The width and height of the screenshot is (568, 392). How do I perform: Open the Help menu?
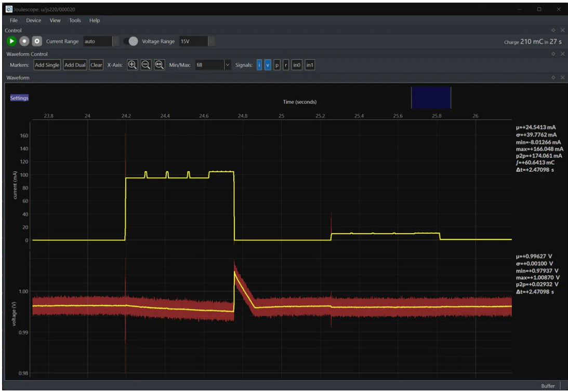tap(95, 20)
